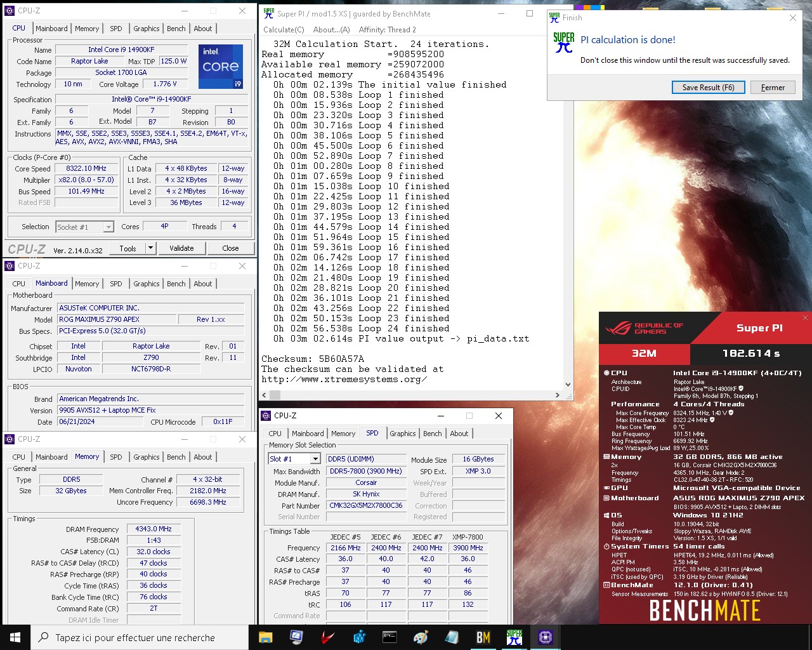Click the Super PI title bar icon
812x650 pixels.
269,13
